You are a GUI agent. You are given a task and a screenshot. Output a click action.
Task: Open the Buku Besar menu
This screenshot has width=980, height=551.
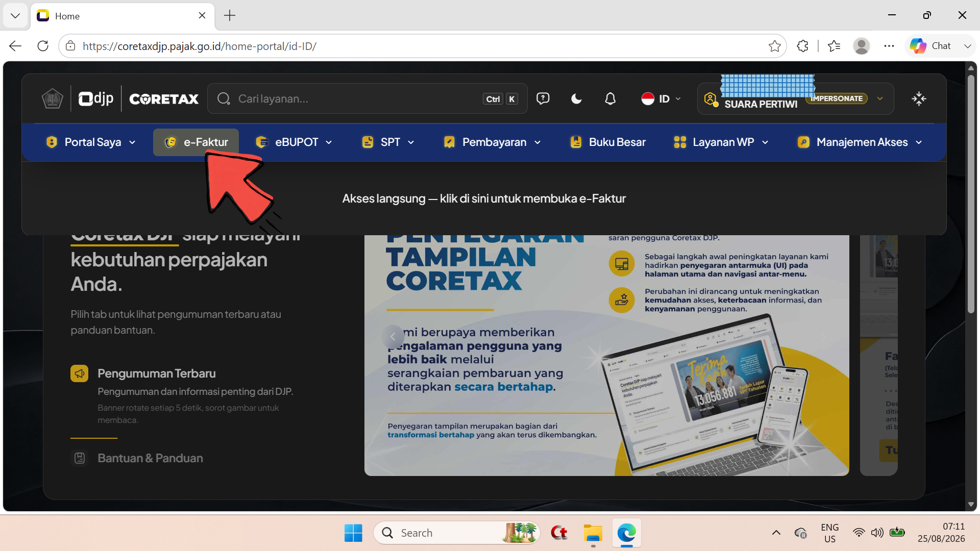pos(608,142)
